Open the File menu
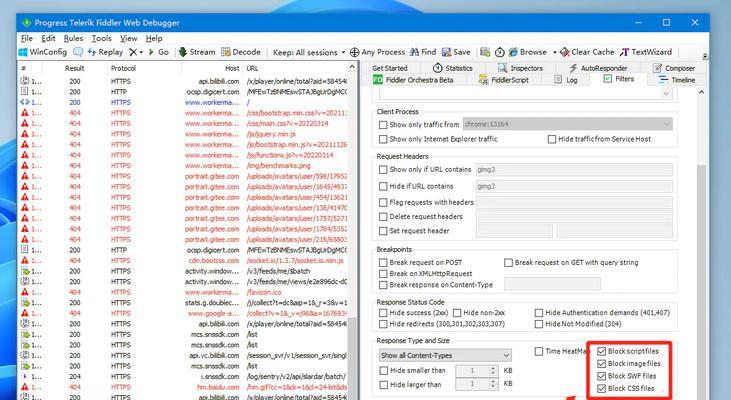This screenshot has width=731, height=400. 27,38
